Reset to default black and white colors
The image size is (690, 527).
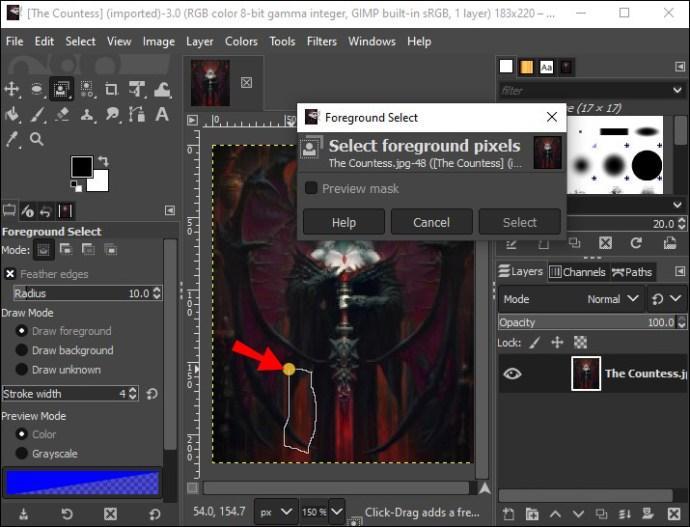click(x=76, y=186)
